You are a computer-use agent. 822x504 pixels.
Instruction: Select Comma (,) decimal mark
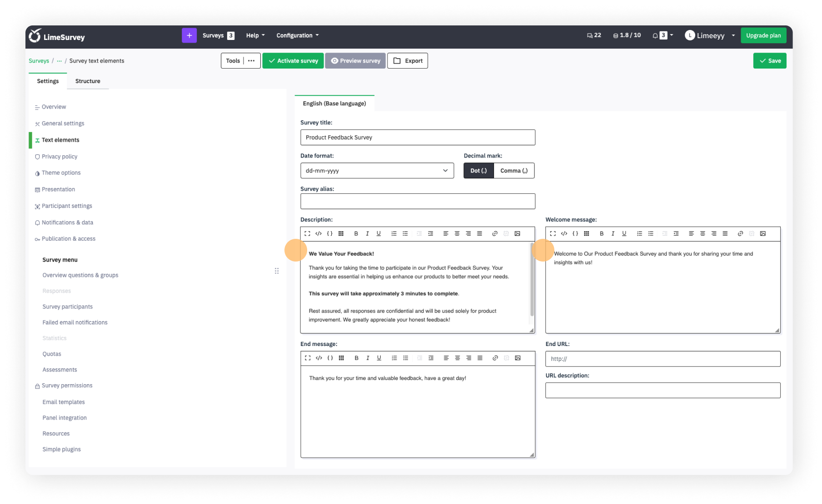pos(514,171)
